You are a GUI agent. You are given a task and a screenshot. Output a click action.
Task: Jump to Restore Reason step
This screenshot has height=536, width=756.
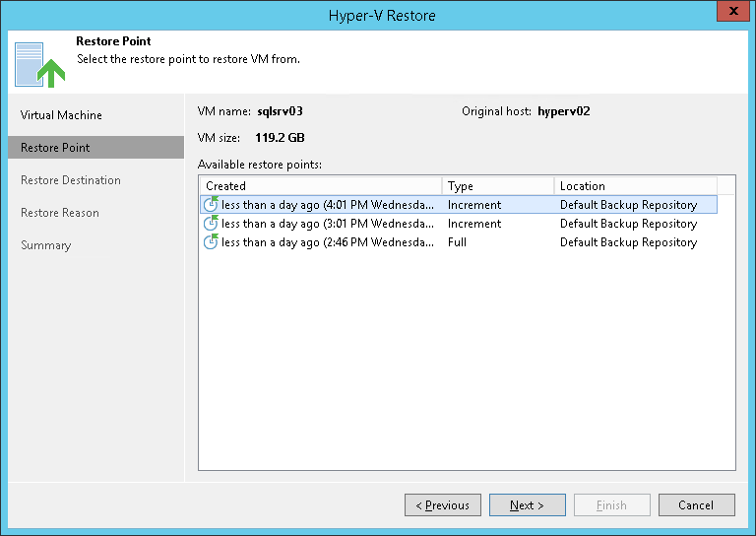pos(60,213)
